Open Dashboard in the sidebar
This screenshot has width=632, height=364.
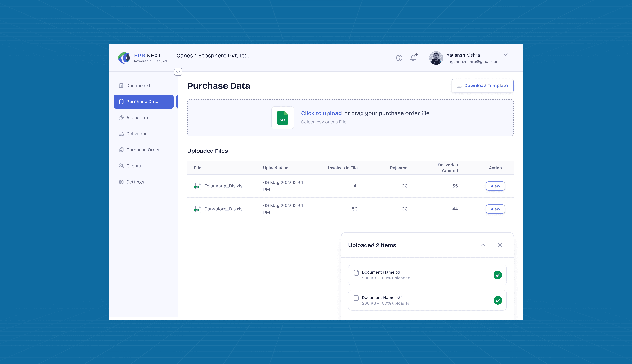click(138, 86)
